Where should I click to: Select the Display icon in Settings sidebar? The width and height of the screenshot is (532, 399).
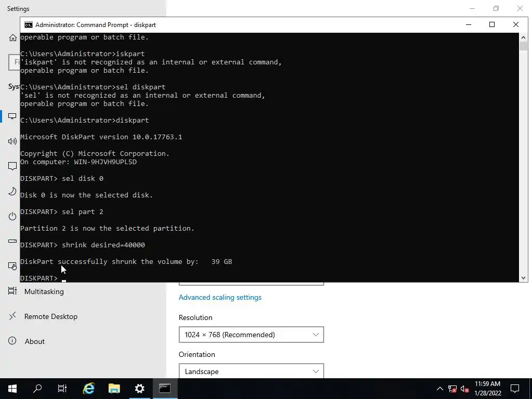(x=12, y=116)
